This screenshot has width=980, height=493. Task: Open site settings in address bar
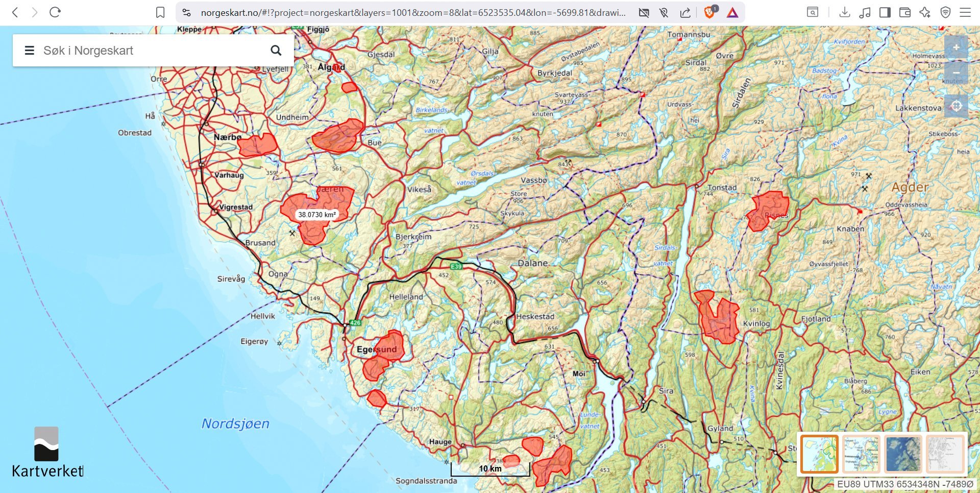coord(187,12)
